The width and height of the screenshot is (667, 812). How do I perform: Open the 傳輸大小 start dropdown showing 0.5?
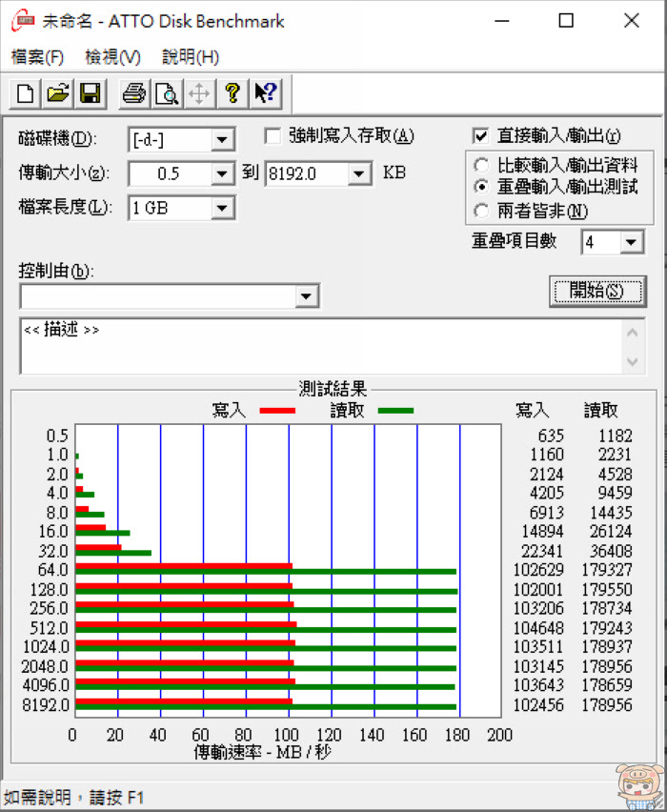tap(222, 173)
